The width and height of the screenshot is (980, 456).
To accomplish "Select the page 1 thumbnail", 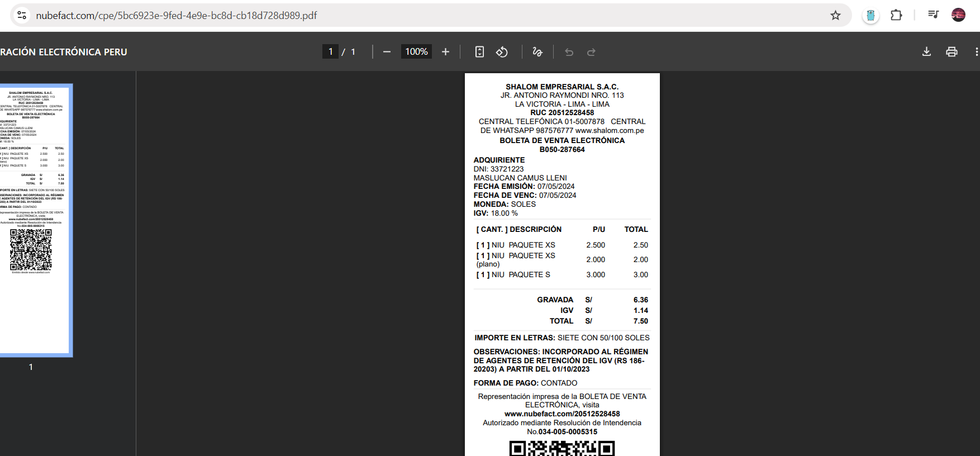I will click(x=34, y=220).
